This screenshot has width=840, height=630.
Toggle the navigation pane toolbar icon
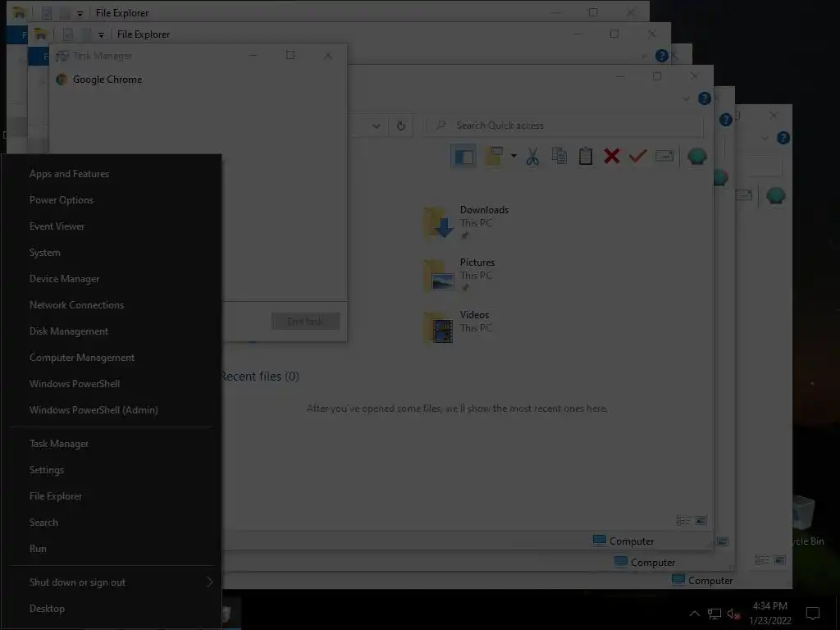(x=463, y=157)
